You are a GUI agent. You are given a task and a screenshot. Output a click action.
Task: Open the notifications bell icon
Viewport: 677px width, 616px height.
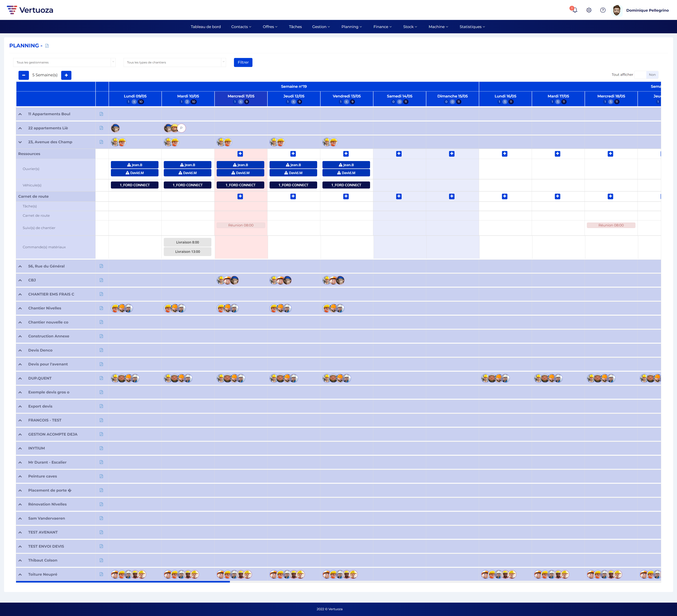[x=575, y=10]
